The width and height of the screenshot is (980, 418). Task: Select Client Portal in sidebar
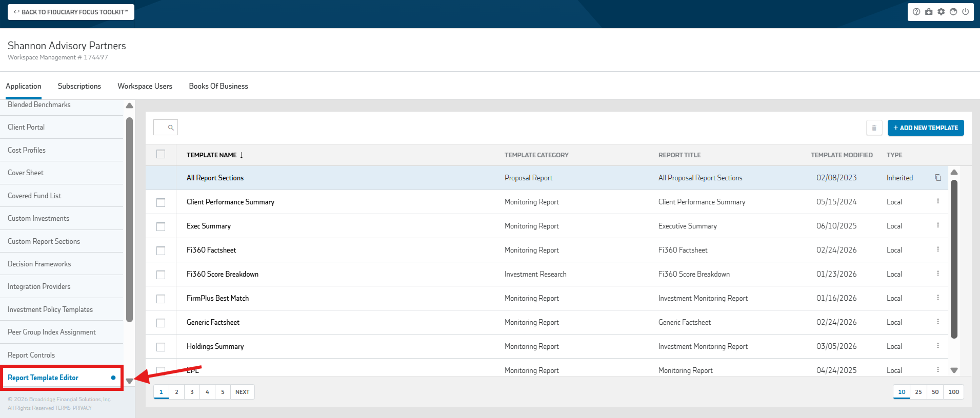point(62,127)
